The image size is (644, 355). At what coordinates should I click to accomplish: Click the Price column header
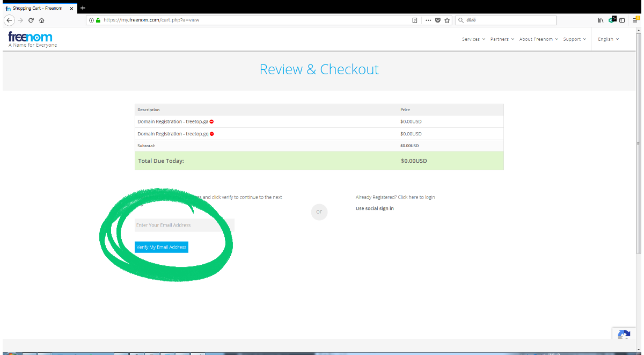pyautogui.click(x=405, y=110)
